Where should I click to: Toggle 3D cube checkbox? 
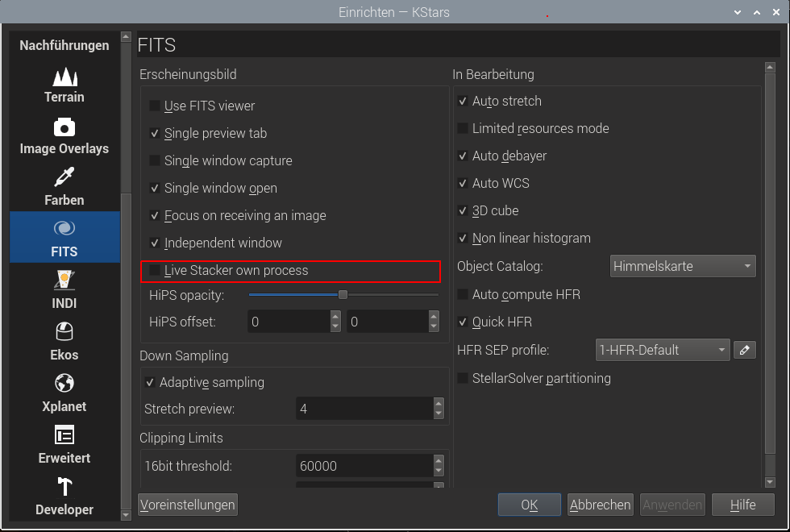(x=463, y=210)
